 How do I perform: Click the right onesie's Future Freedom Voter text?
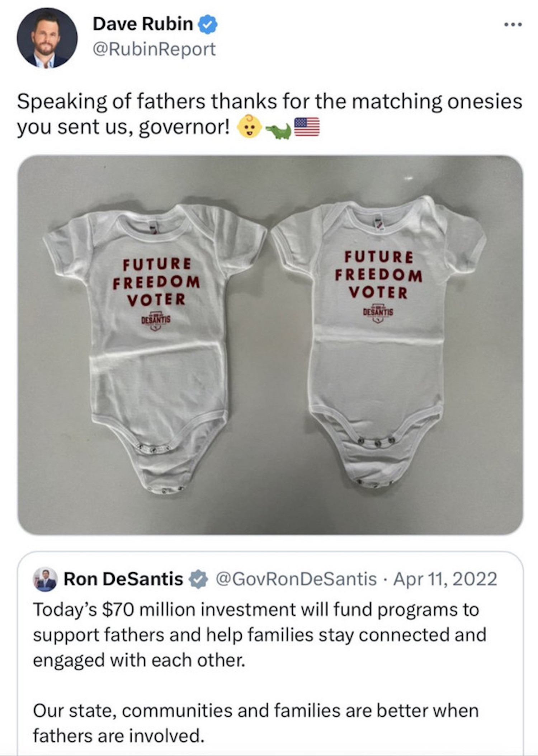[378, 275]
